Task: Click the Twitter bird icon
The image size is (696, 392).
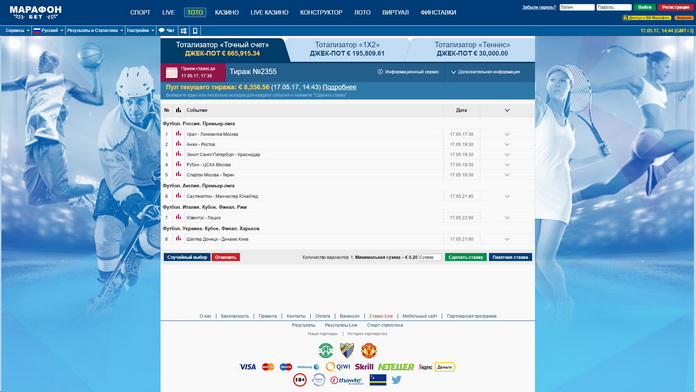Action: pos(396,380)
